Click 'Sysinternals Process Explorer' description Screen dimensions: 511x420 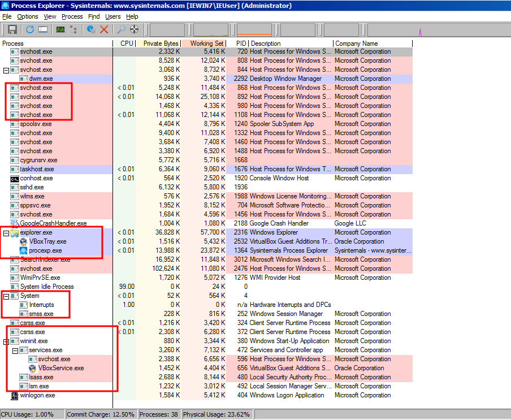[288, 250]
